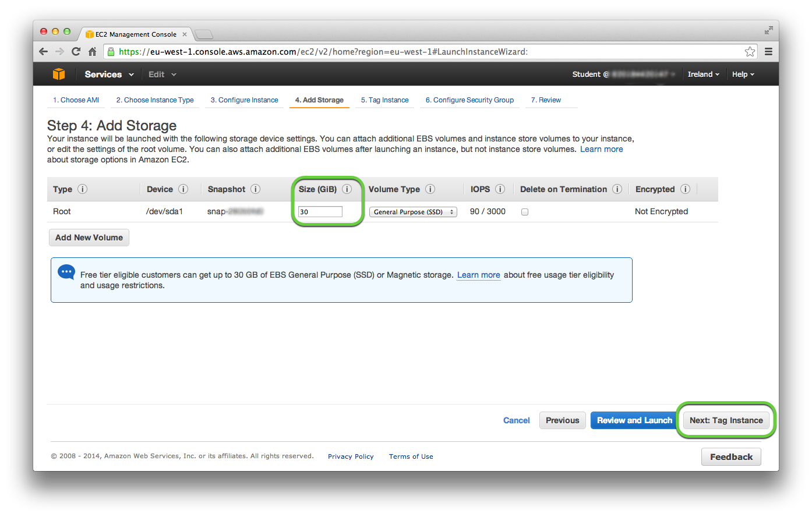Go to browser home icon
Image resolution: width=812 pixels, height=517 pixels.
pyautogui.click(x=92, y=52)
